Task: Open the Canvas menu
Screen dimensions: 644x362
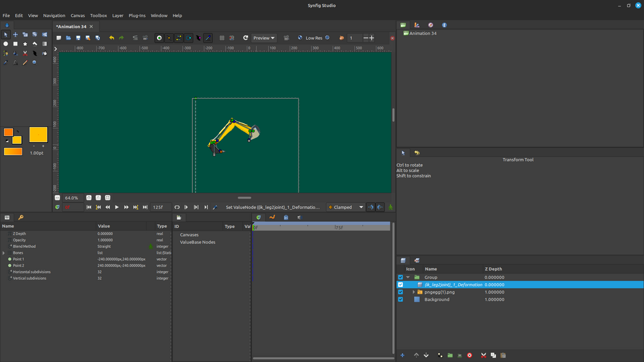Action: pos(78,15)
